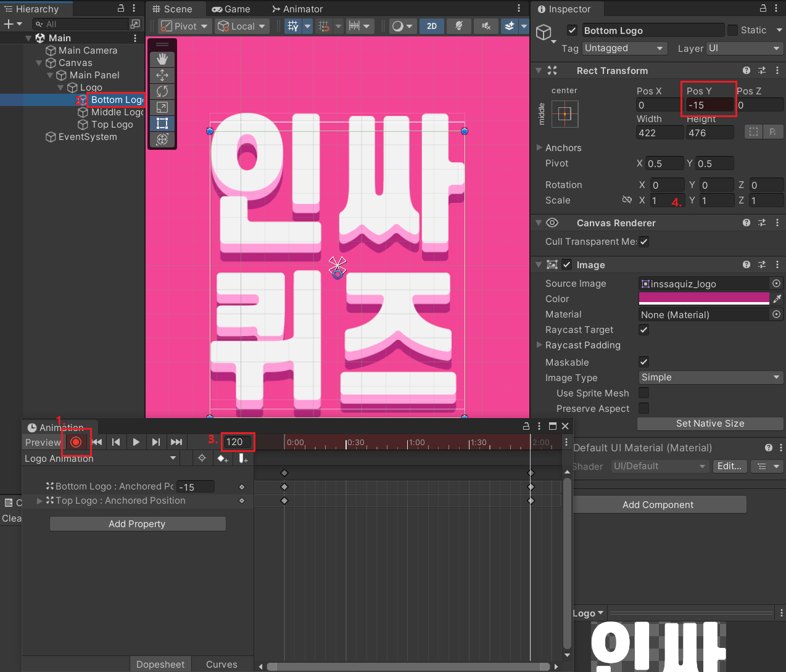Click the anchor presets box
Screen dimensions: 786x672
point(565,114)
